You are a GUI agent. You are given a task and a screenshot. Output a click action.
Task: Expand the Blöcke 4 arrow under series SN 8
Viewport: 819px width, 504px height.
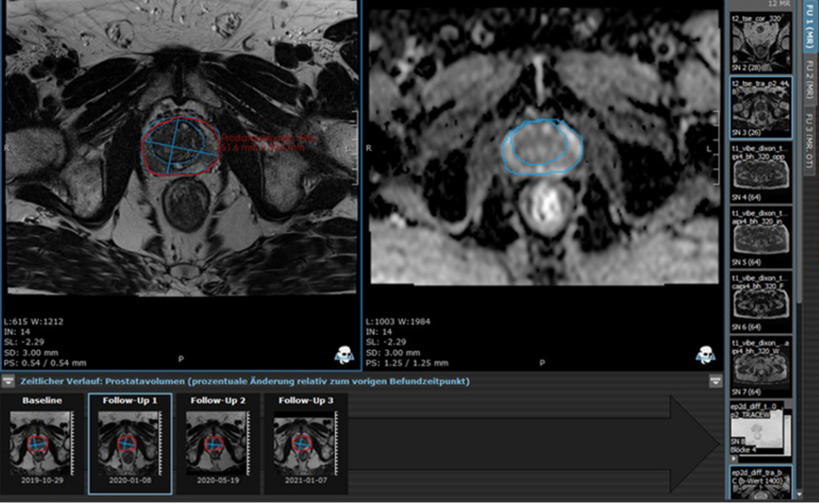(735, 458)
